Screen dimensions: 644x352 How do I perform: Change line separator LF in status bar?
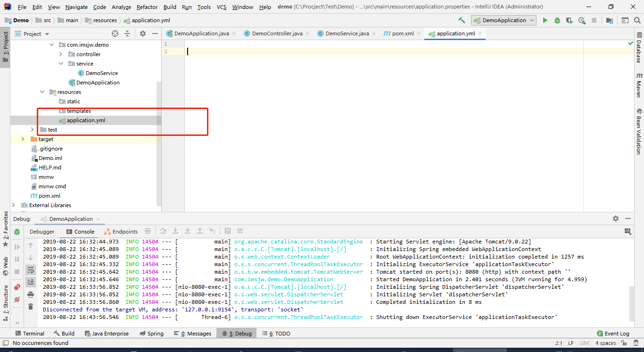point(571,343)
